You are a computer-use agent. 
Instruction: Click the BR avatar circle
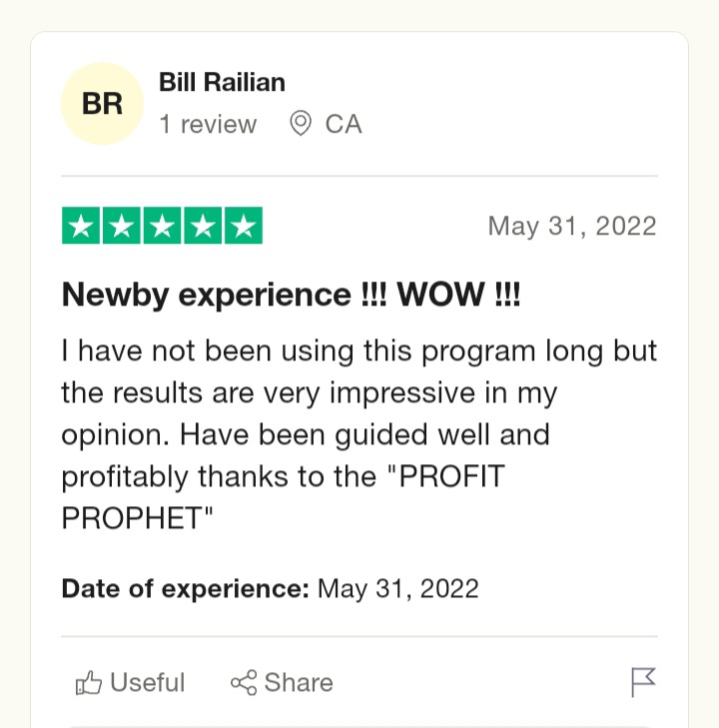[x=102, y=104]
